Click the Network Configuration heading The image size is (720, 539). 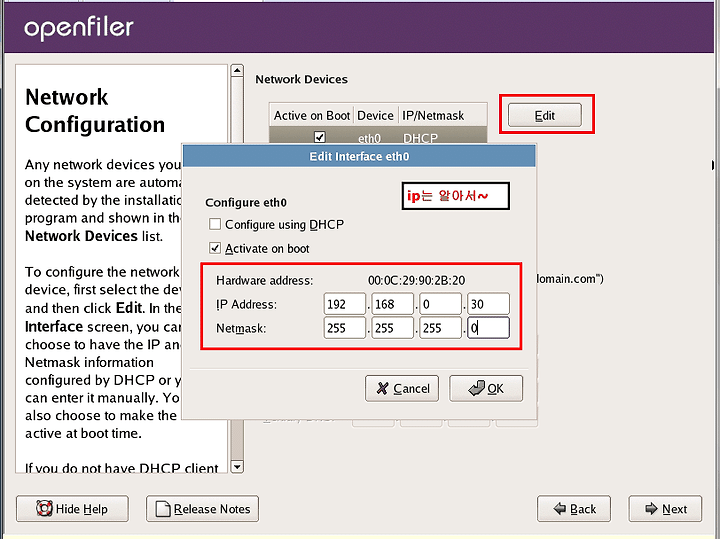[95, 111]
